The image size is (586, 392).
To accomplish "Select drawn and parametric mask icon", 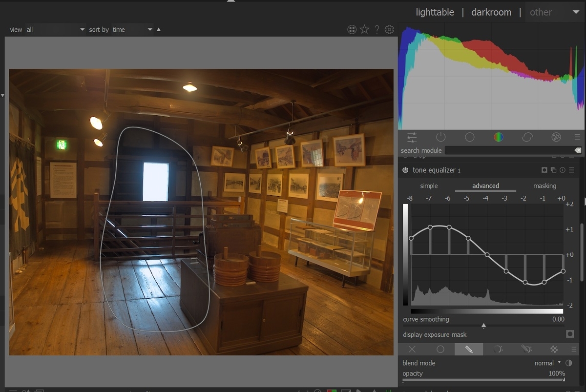I will 526,349.
